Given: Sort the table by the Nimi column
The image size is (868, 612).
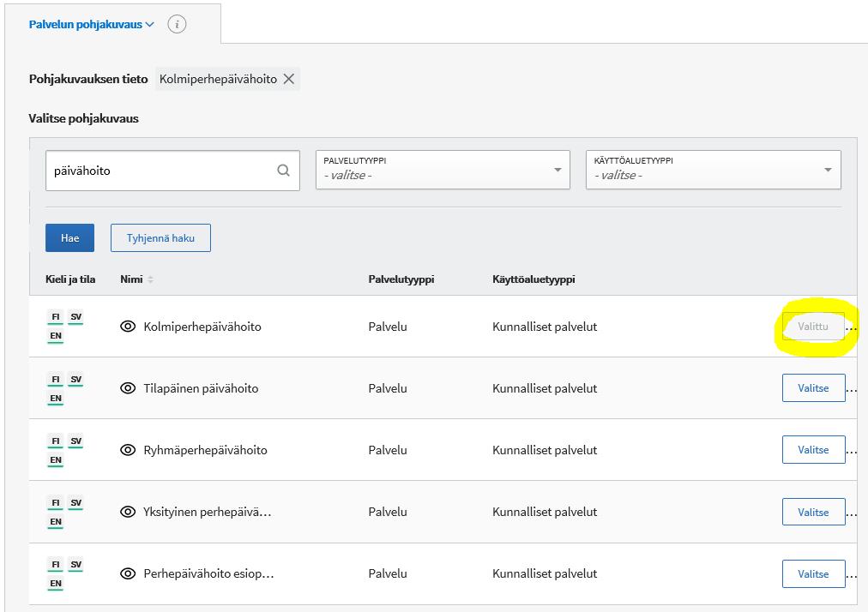Looking at the screenshot, I should [x=150, y=279].
